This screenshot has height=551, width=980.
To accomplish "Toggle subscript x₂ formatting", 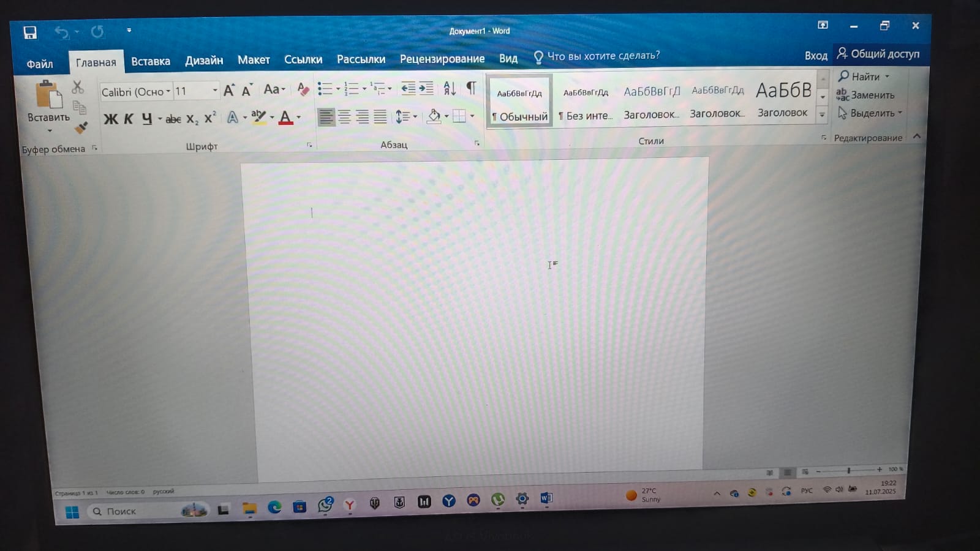I will (x=192, y=119).
